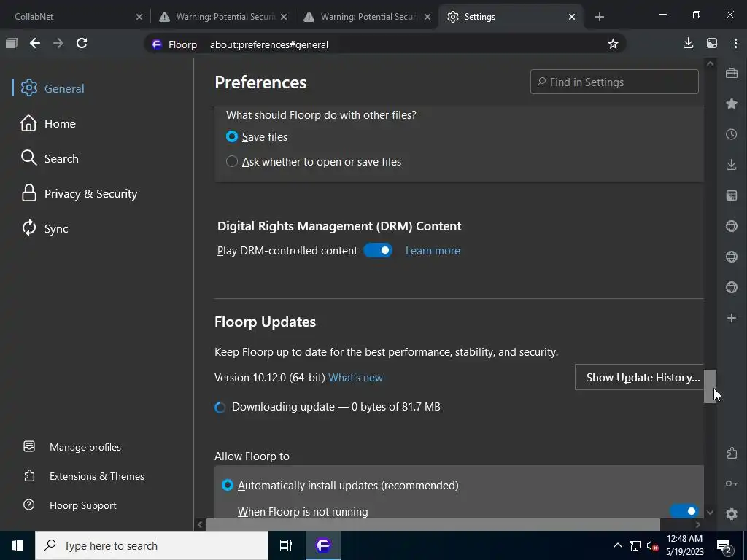Screen dimensions: 747x560
Task: Open Windows Task View
Action: (x=286, y=545)
